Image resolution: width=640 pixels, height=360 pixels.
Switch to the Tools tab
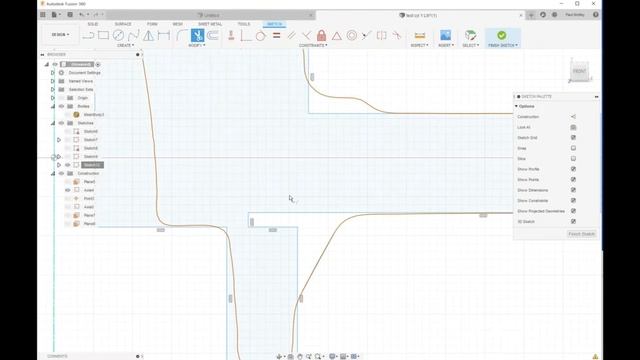point(244,24)
